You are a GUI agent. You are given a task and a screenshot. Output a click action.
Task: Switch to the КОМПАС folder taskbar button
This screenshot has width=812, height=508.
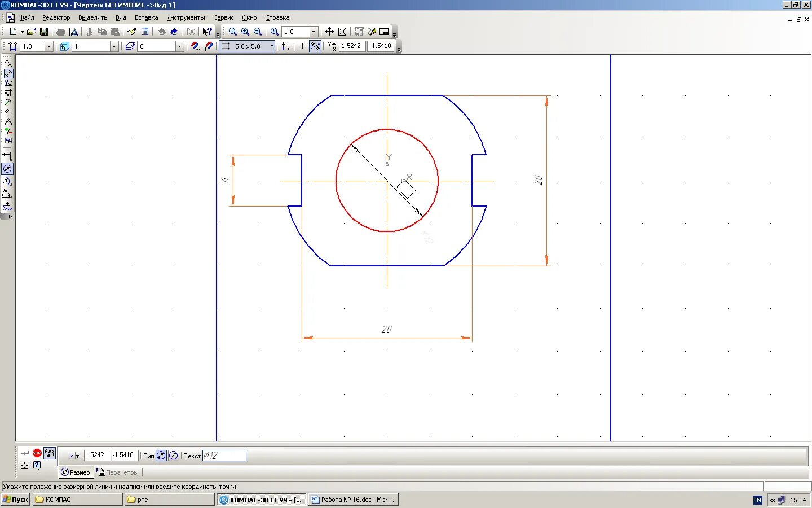[77, 500]
